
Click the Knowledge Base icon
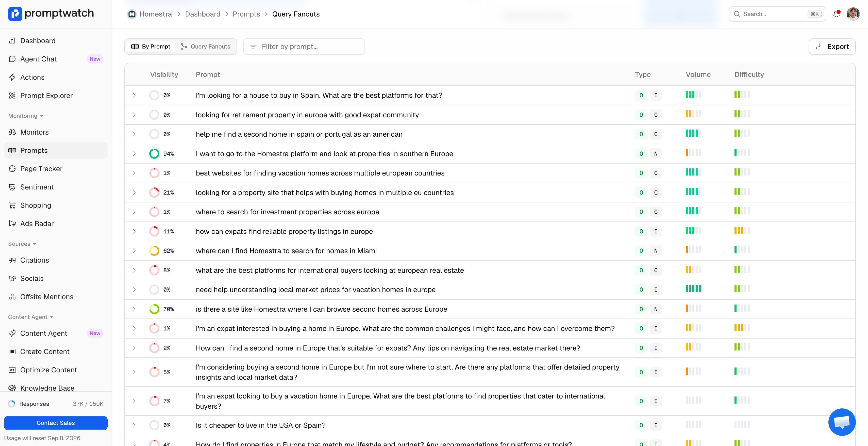tap(12, 388)
